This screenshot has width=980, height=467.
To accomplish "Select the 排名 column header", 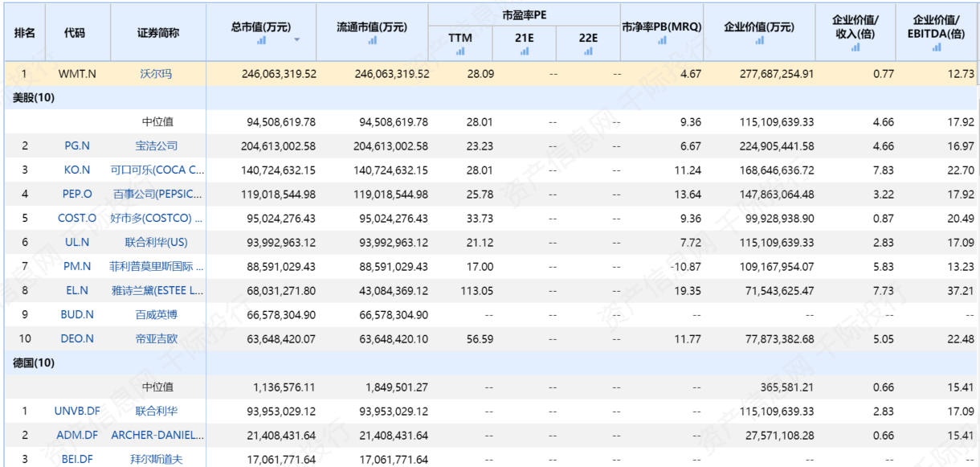I will pyautogui.click(x=25, y=33).
